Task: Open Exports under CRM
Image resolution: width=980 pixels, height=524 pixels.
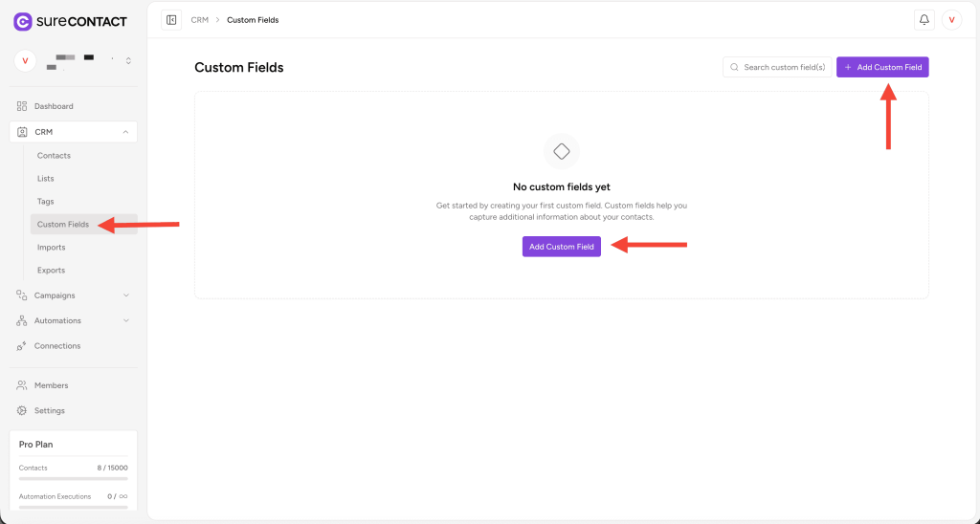Action: 51,271
